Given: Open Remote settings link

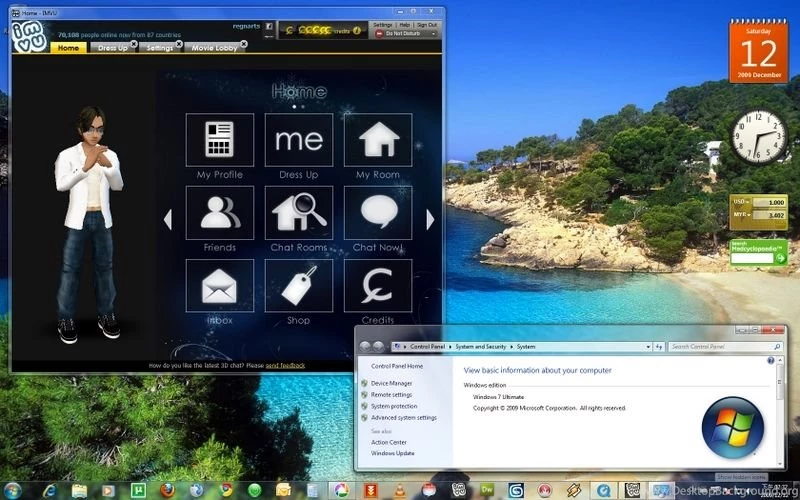Looking at the screenshot, I should click(x=391, y=395).
